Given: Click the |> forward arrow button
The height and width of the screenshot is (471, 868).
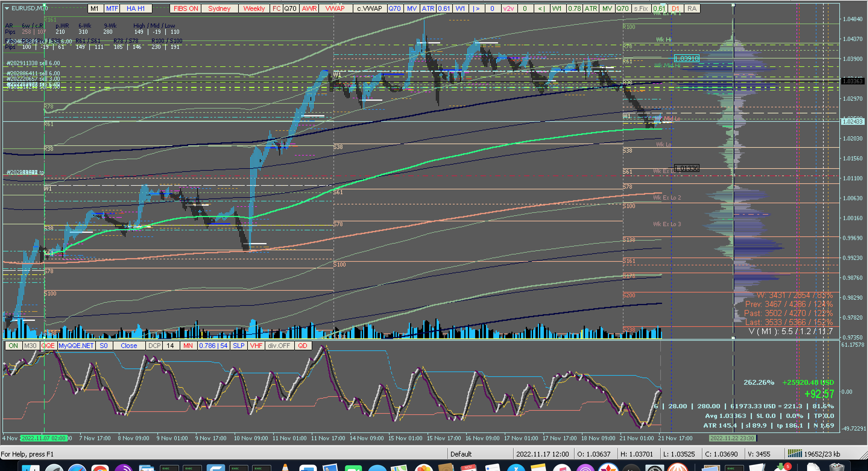Looking at the screenshot, I should [476, 8].
